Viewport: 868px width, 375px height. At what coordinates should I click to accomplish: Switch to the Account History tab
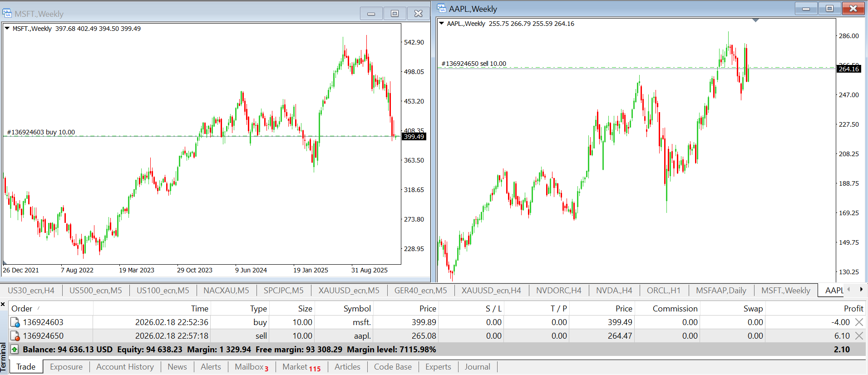125,367
